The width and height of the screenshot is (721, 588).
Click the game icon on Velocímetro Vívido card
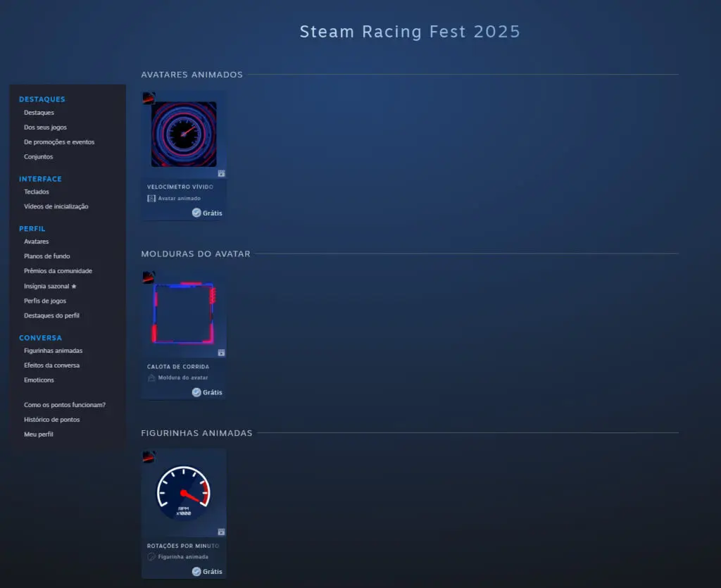pos(149,98)
